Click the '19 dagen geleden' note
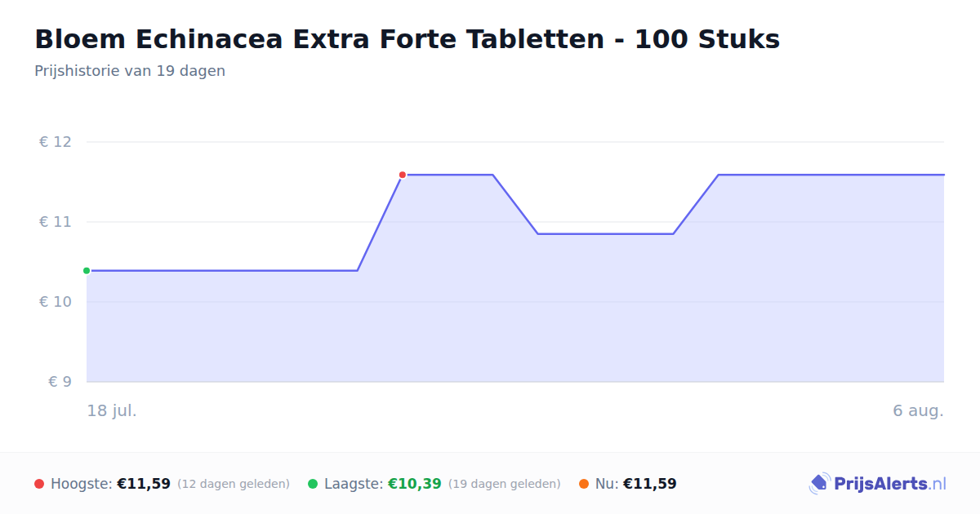 coord(505,484)
